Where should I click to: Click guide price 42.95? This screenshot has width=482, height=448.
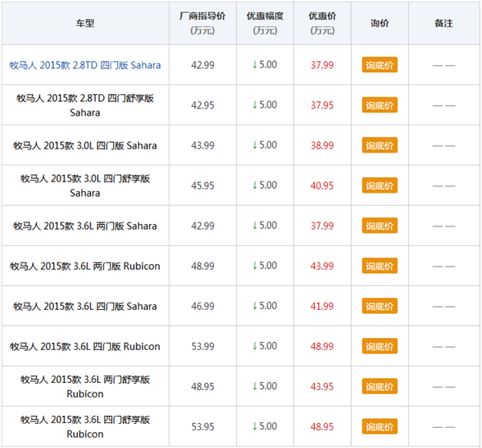(x=202, y=105)
